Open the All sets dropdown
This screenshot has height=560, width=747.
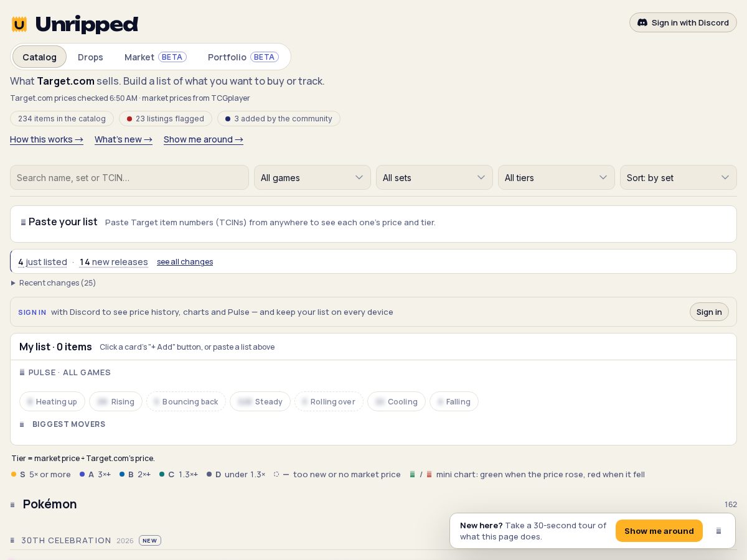[x=435, y=177]
